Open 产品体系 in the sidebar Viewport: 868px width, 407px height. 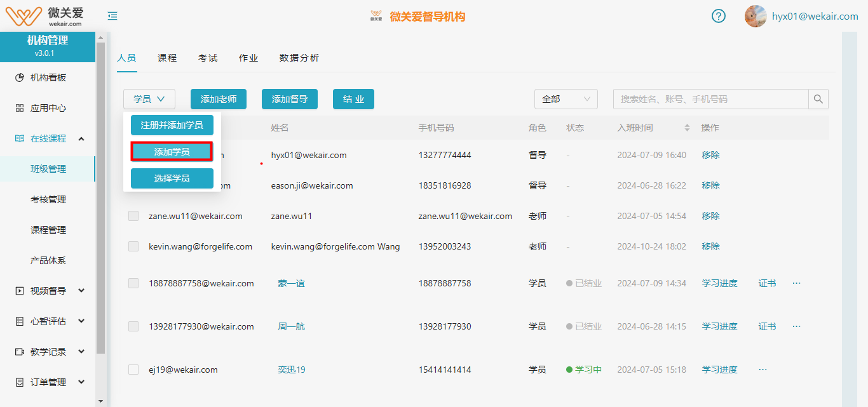coord(48,260)
